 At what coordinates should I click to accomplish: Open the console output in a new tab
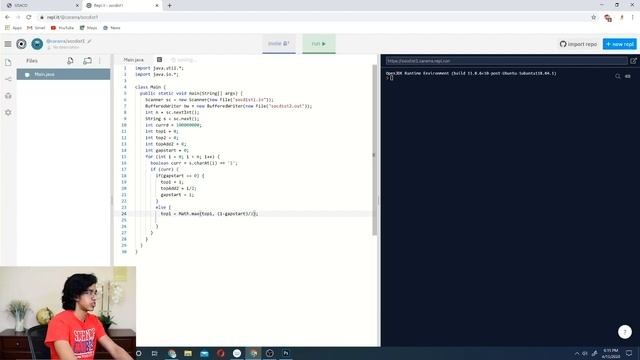[x=633, y=61]
